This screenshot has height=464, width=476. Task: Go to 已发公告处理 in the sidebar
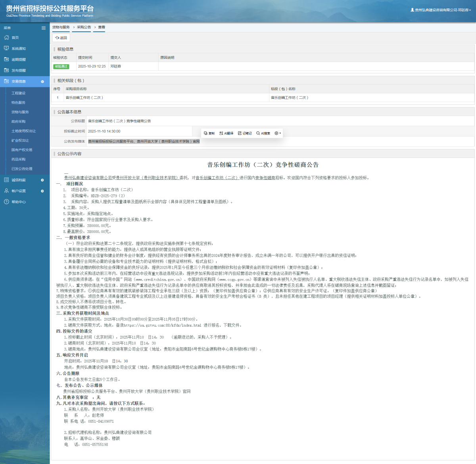pyautogui.click(x=22, y=169)
